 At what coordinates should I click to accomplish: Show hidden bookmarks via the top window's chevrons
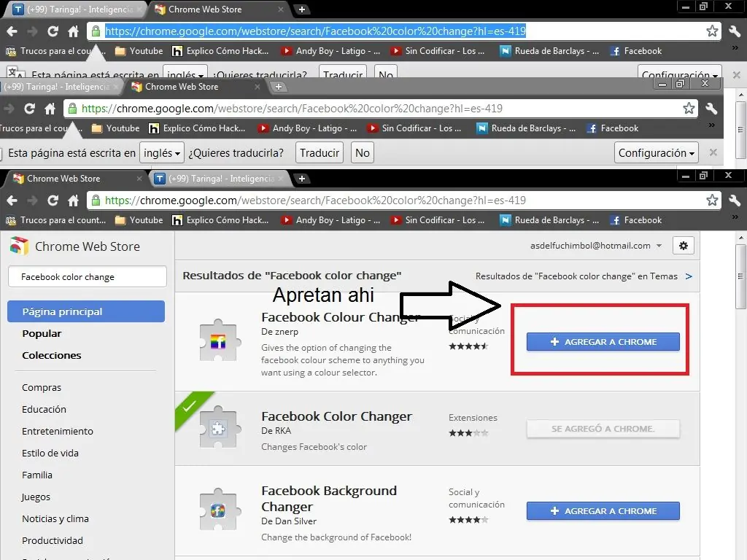(x=734, y=47)
